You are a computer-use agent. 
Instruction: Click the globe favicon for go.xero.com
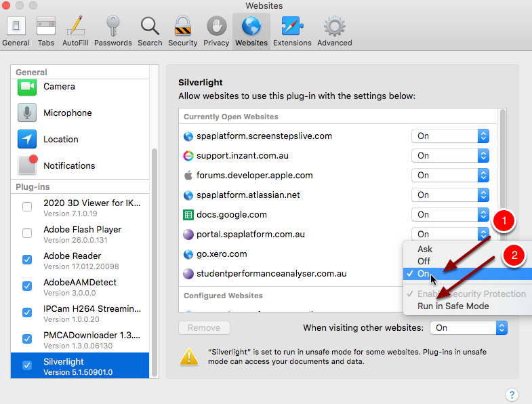click(188, 254)
